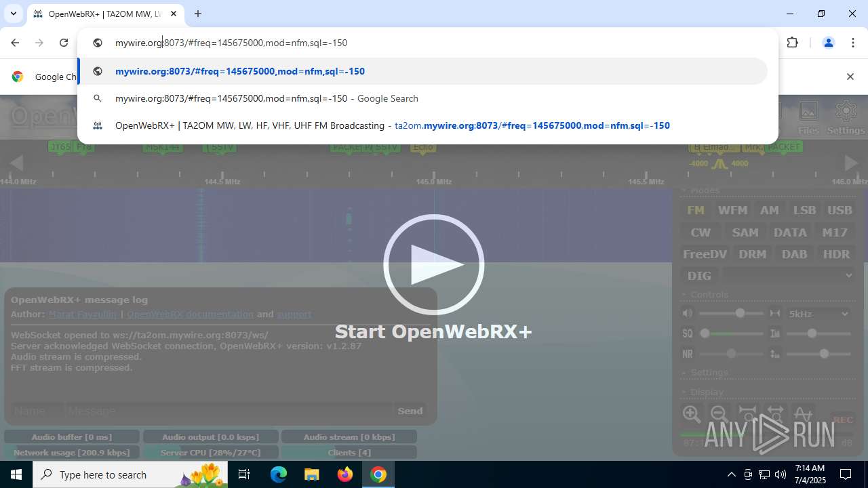Select the WFM mode button
The image size is (868, 488).
point(733,210)
